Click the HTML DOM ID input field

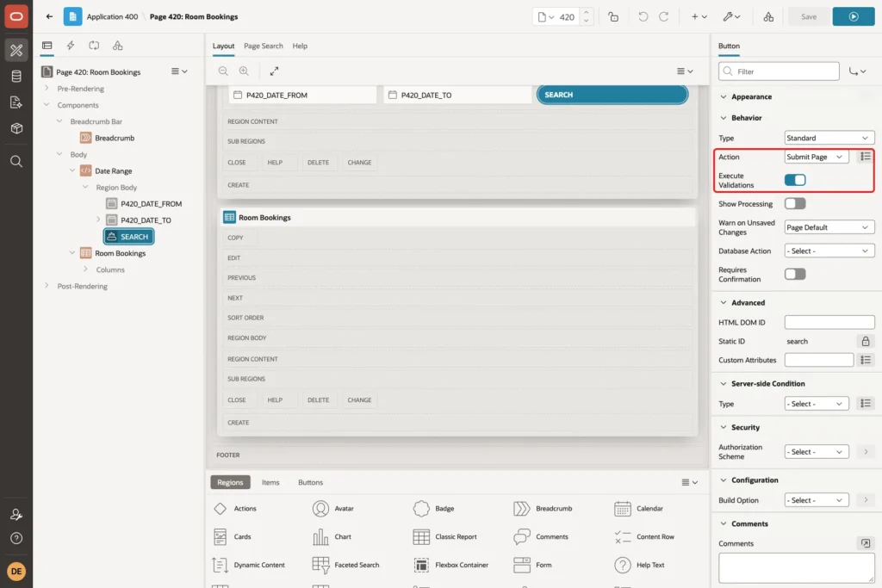coord(829,322)
